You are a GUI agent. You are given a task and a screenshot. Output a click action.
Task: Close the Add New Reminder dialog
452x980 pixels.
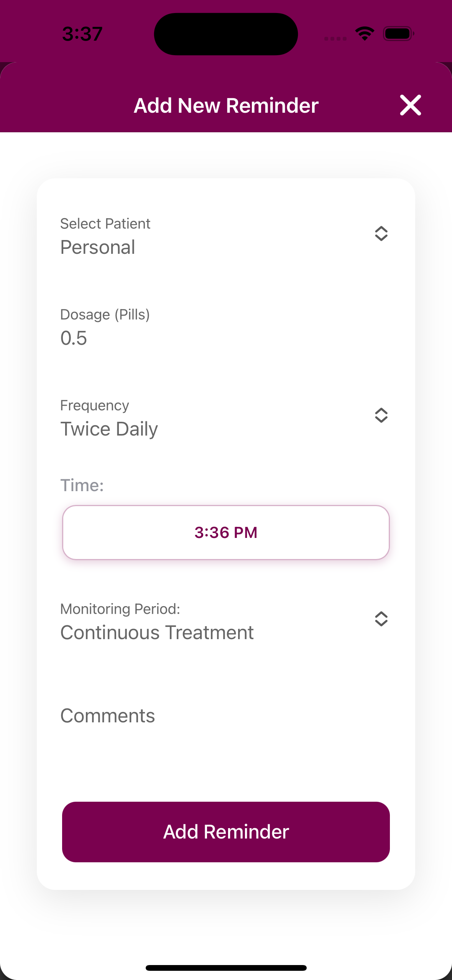click(x=410, y=105)
